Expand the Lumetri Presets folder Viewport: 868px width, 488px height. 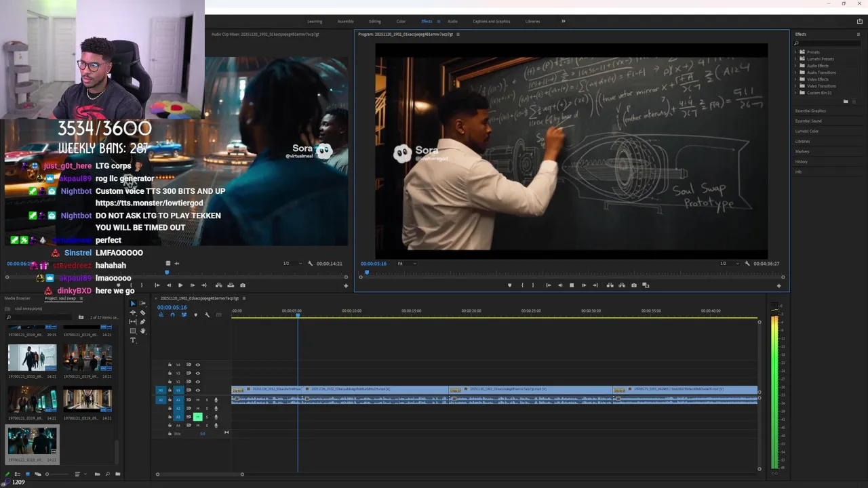[x=796, y=58]
